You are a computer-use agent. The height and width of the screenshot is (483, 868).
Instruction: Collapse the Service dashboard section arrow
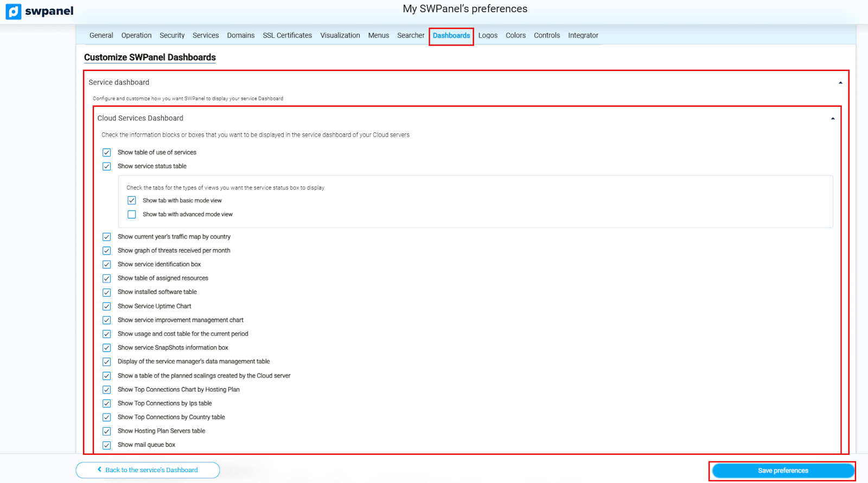tap(840, 83)
